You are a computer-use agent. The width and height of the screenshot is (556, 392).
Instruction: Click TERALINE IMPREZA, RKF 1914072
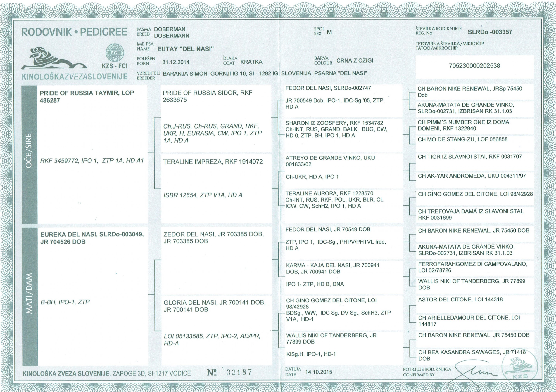213,162
